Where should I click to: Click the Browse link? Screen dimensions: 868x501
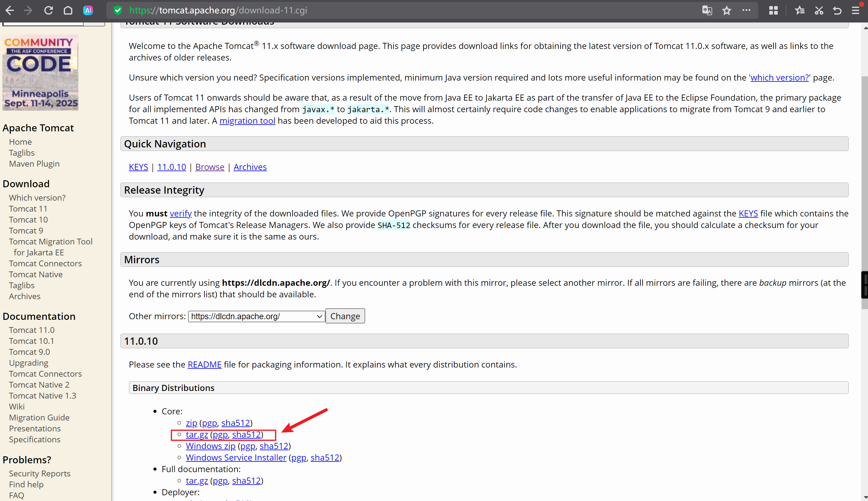coord(210,167)
